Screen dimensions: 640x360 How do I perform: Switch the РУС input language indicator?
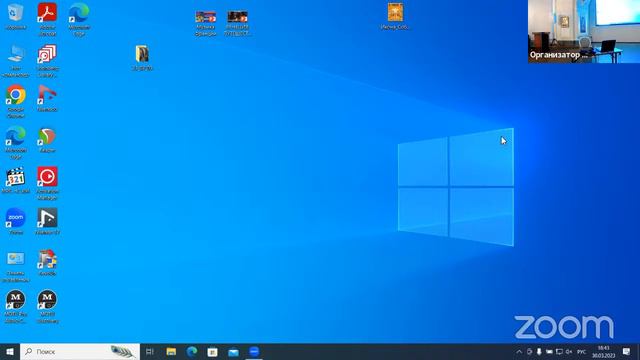[582, 351]
